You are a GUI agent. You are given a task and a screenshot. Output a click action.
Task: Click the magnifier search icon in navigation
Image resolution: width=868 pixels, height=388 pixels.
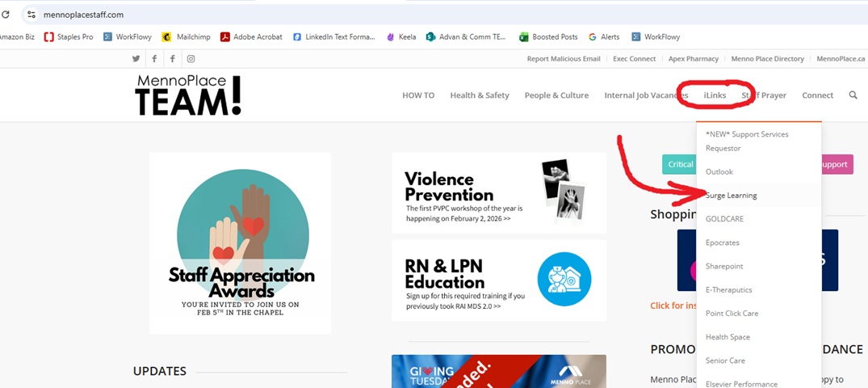click(x=853, y=95)
